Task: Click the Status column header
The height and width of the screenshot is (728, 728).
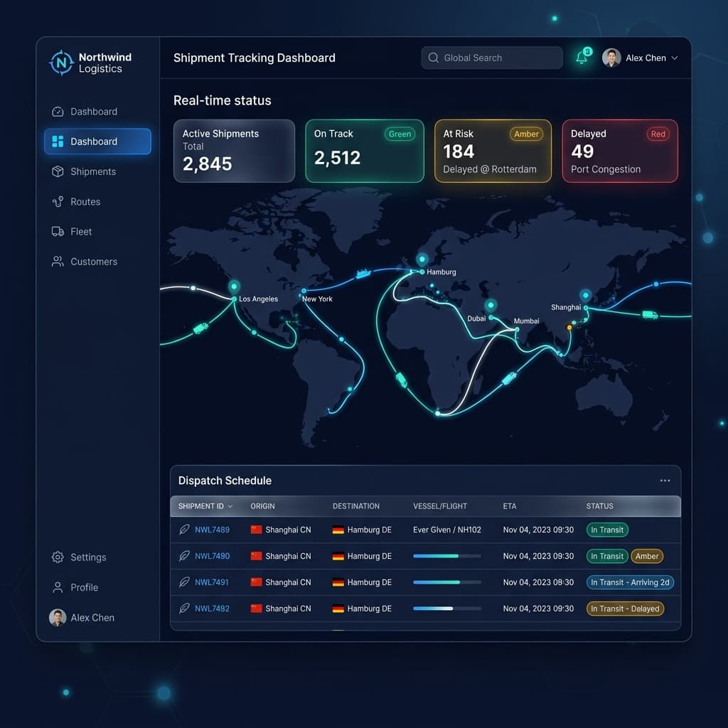Action: pos(599,506)
